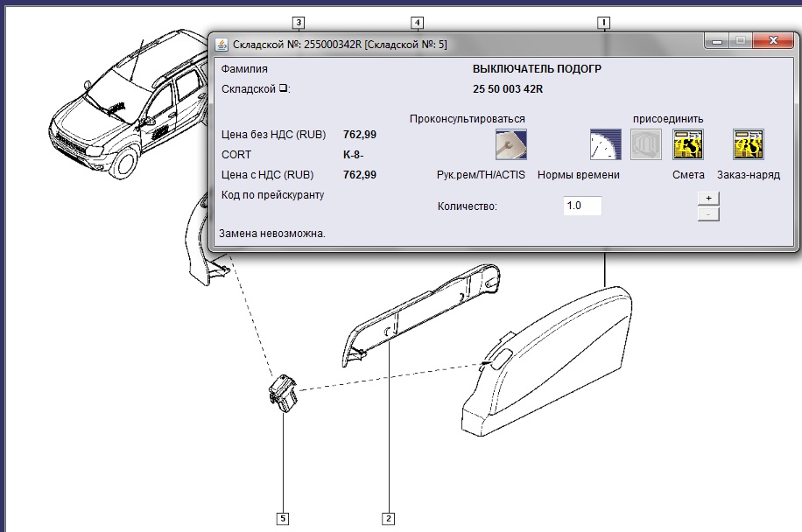Image resolution: width=802 pixels, height=532 pixels.
Task: Select callout number 4 on the diagram
Action: 418,22
